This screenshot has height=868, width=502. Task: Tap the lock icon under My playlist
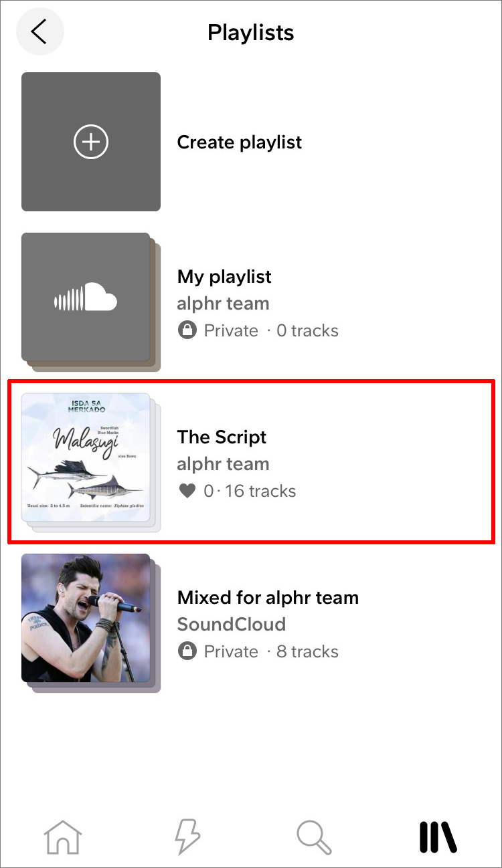tap(187, 330)
